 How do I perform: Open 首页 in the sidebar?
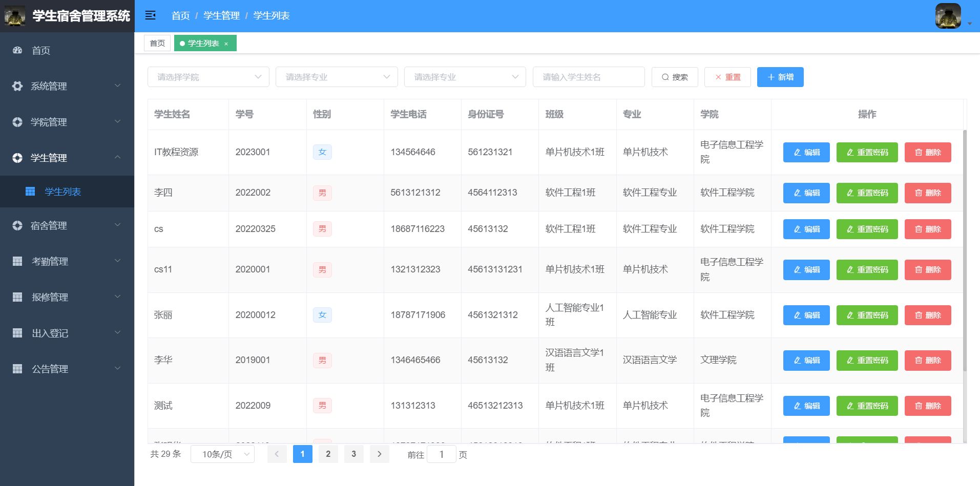point(67,50)
